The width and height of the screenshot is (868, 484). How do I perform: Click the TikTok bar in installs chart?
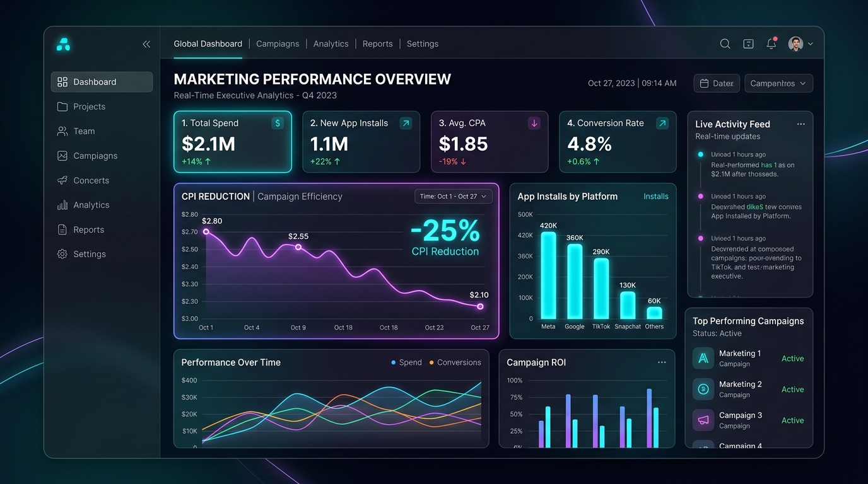pyautogui.click(x=601, y=288)
